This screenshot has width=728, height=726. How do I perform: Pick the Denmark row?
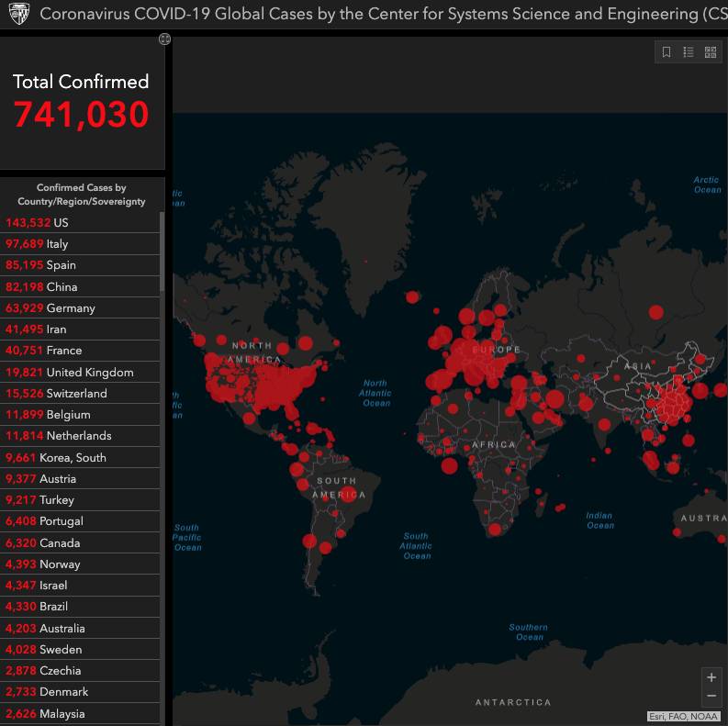(80, 692)
